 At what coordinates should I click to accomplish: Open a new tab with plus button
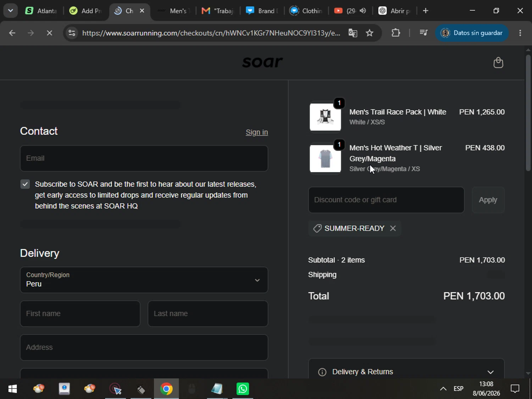(x=426, y=11)
